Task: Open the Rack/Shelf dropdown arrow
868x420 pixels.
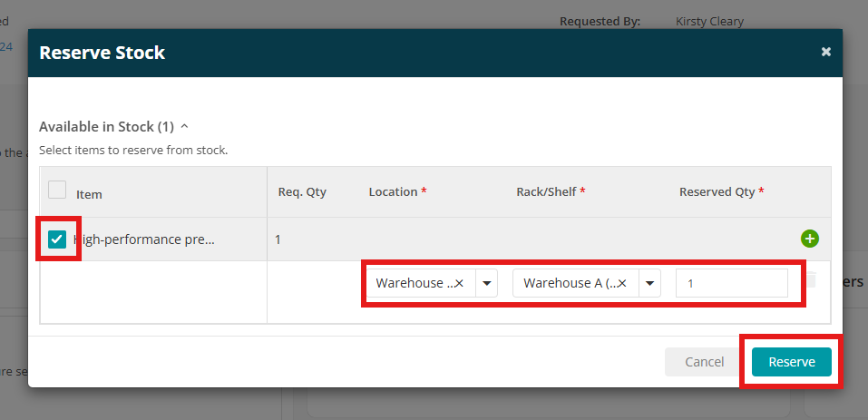Action: pyautogui.click(x=650, y=283)
